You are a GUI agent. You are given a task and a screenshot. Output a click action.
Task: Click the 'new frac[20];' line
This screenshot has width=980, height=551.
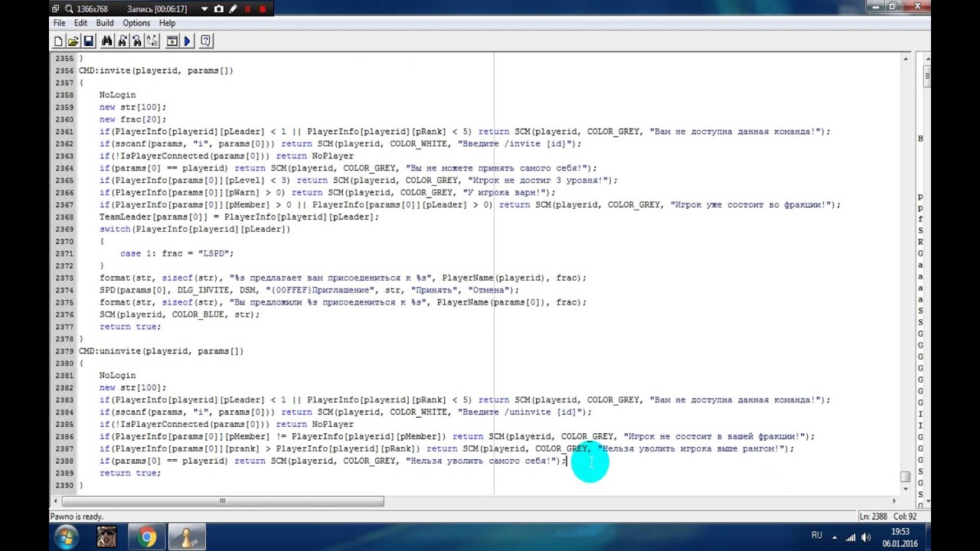[x=132, y=119]
